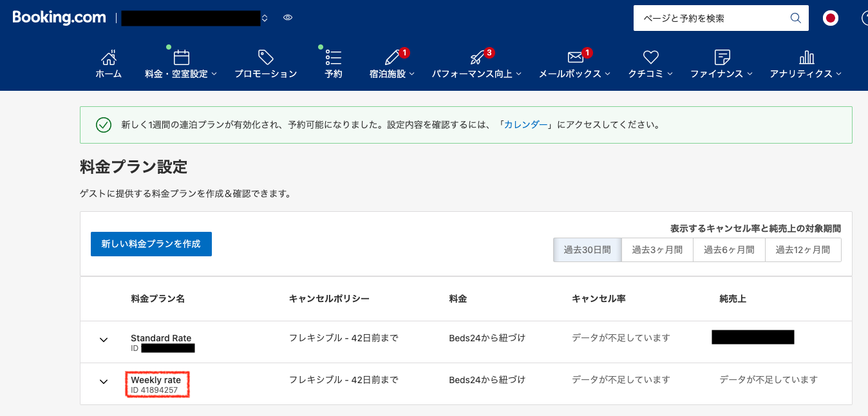Expand the Standard Rate row
Screen dimensions: 868x416
[104, 340]
